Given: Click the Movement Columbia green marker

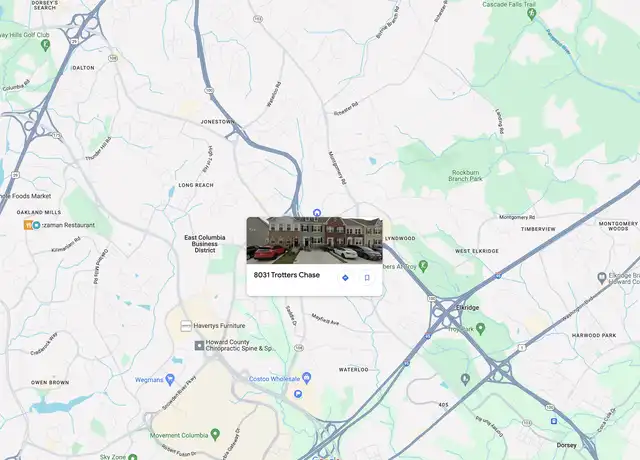Looking at the screenshot, I should point(215,434).
